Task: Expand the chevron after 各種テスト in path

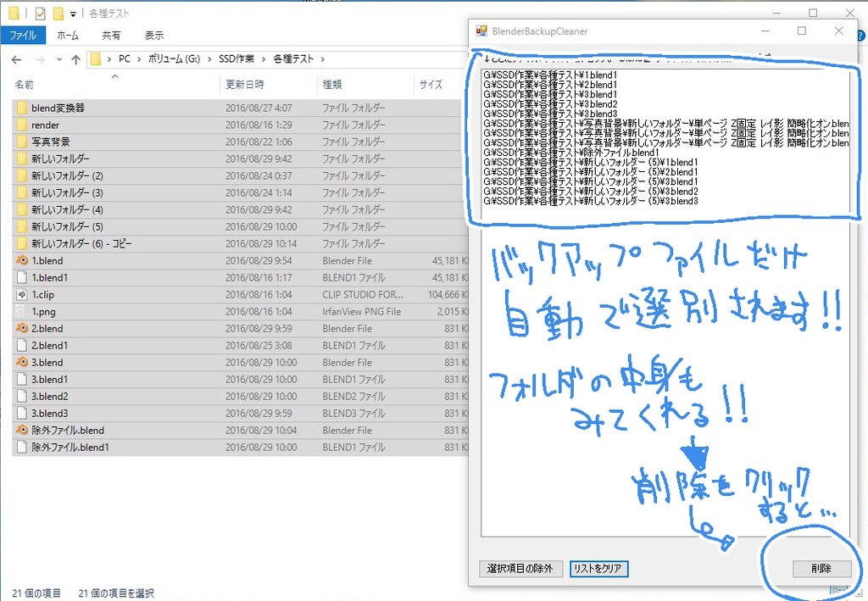Action: [x=322, y=58]
